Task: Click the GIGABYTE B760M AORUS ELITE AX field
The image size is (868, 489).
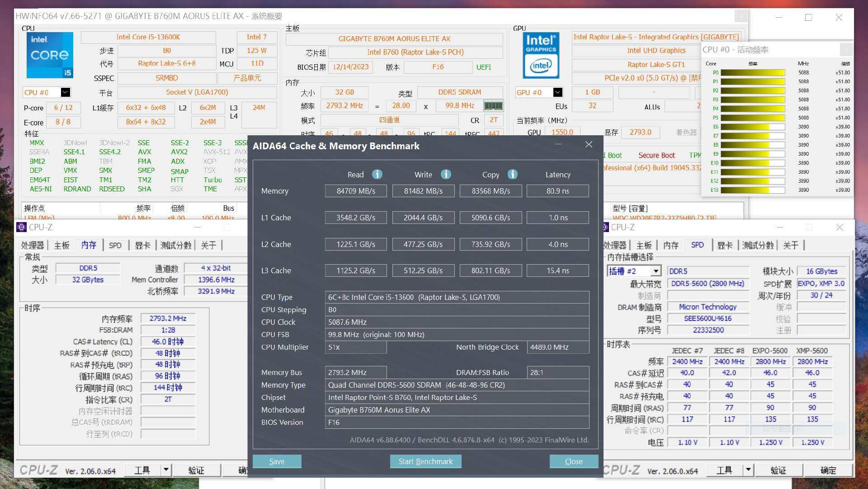Action: click(394, 38)
